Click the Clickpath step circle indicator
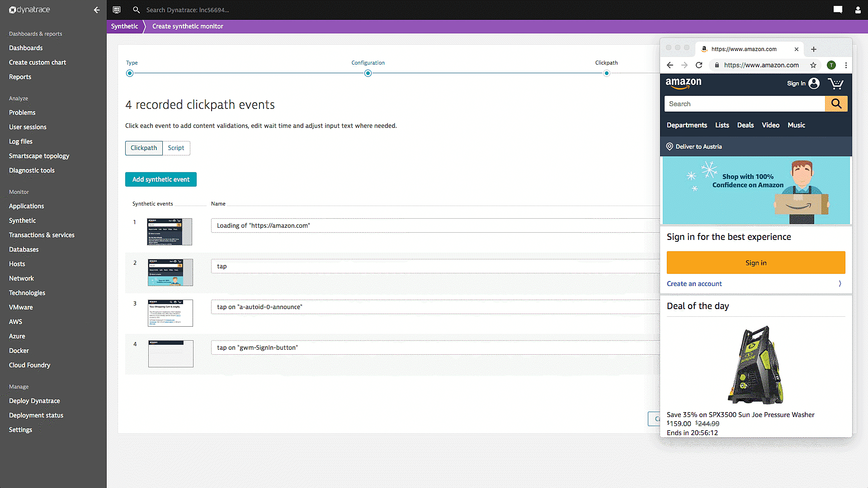 607,73
